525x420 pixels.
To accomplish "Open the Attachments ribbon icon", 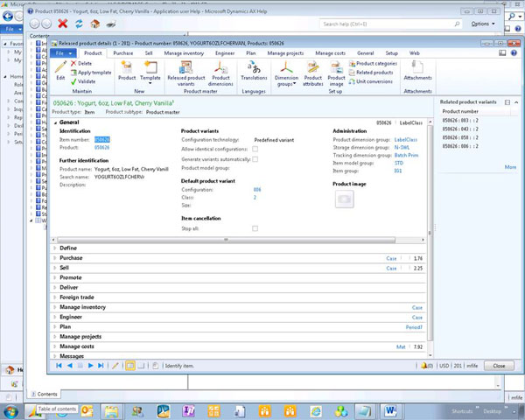I will tap(417, 68).
